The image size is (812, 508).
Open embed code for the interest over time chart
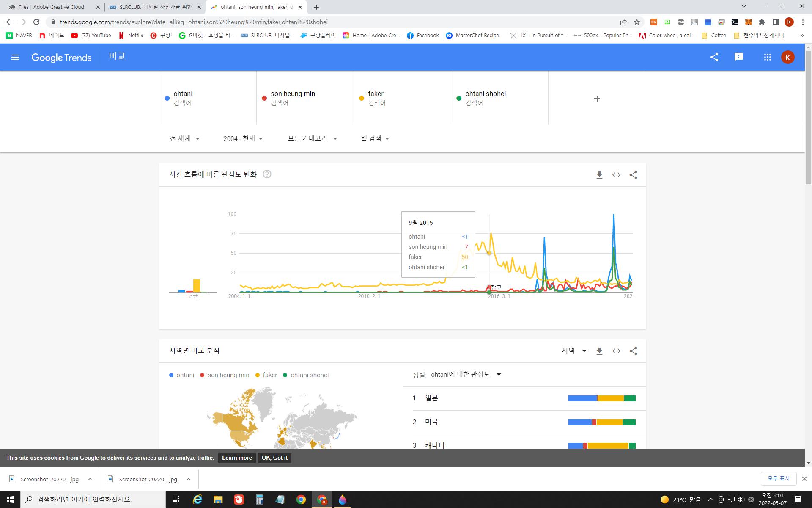click(616, 175)
